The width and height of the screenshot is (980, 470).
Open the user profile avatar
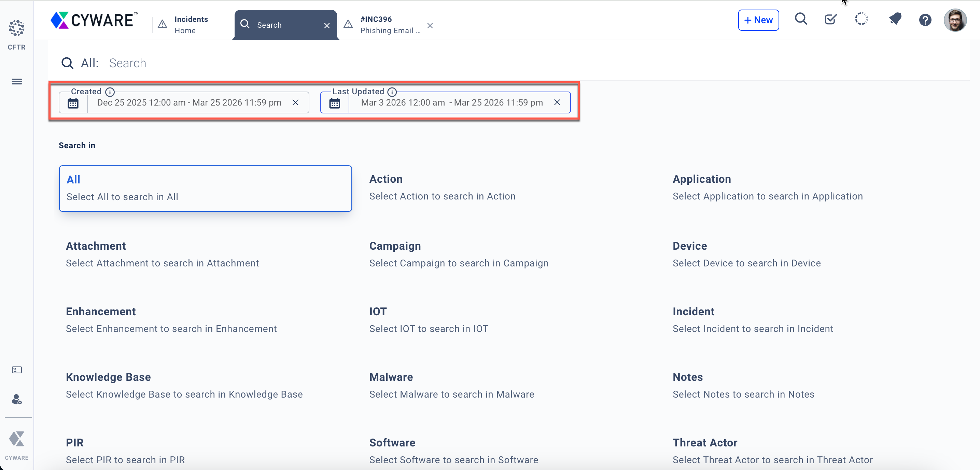tap(954, 20)
